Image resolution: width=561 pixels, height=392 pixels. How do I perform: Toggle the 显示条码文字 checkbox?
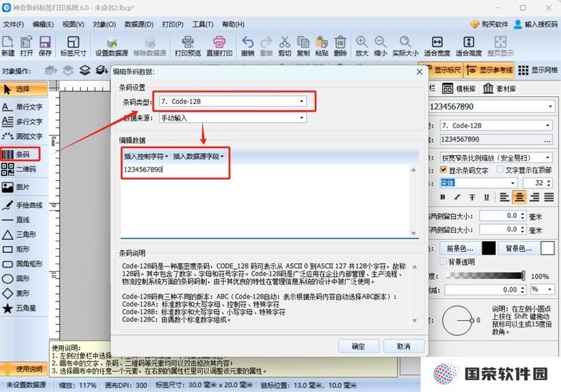444,170
